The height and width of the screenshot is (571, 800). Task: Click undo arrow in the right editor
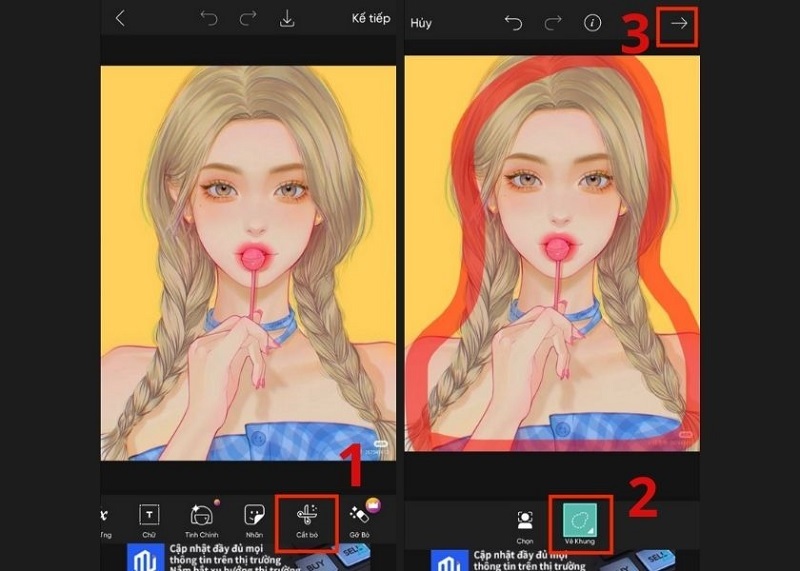pyautogui.click(x=513, y=23)
